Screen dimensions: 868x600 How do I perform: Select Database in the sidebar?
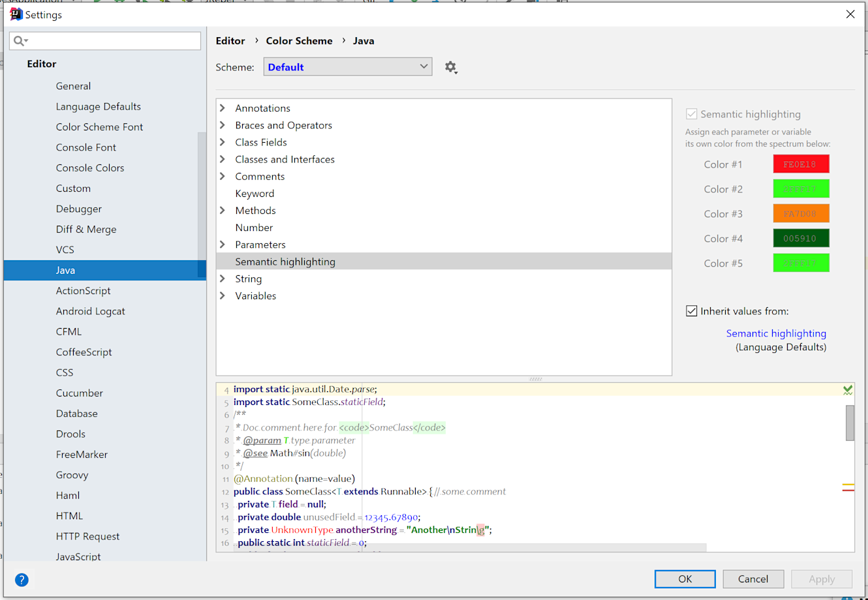coord(76,413)
